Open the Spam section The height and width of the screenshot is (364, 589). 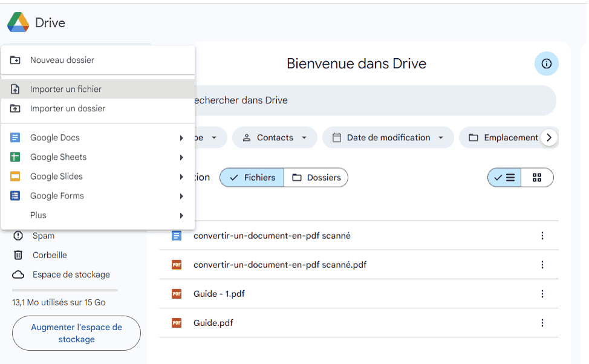[x=43, y=236]
